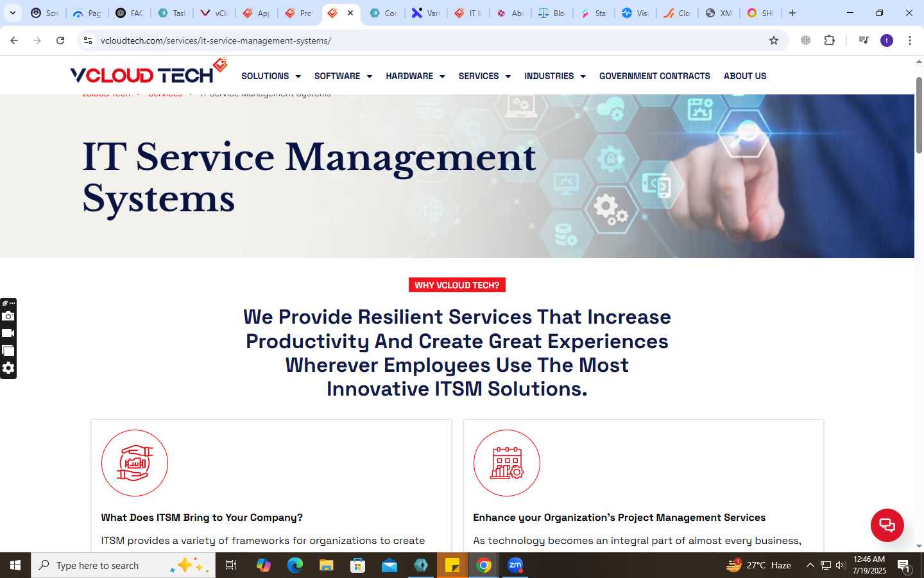The image size is (924, 578).
Task: Click the scrollbar down arrow
Action: pos(919,546)
